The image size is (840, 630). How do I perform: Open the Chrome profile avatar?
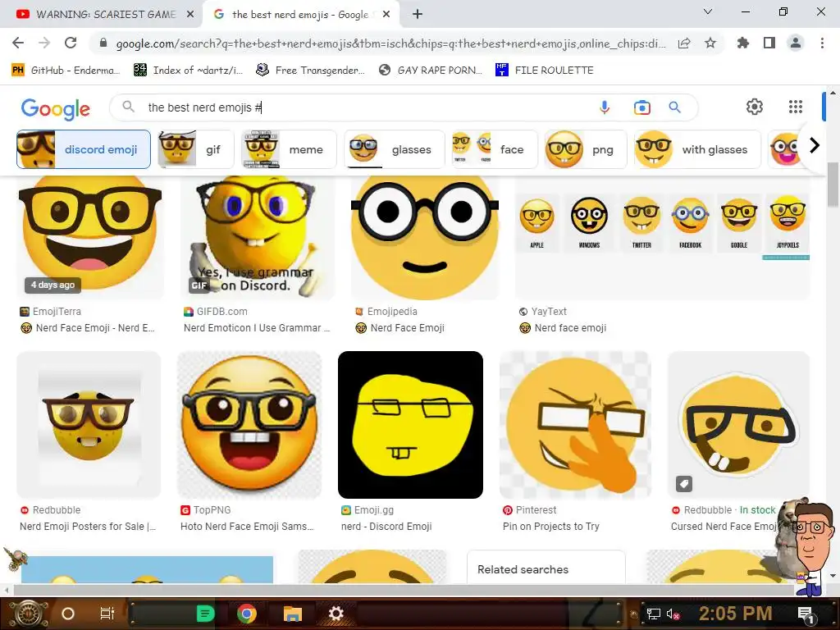(796, 43)
